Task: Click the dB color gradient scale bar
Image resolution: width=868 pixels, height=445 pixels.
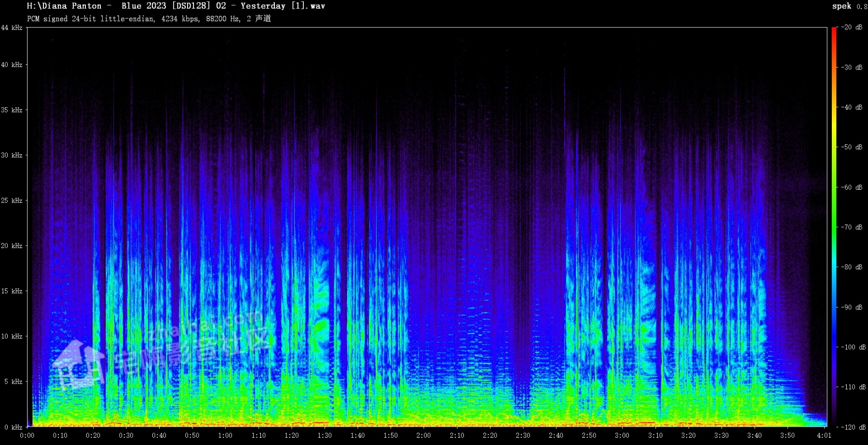Action: point(834,227)
